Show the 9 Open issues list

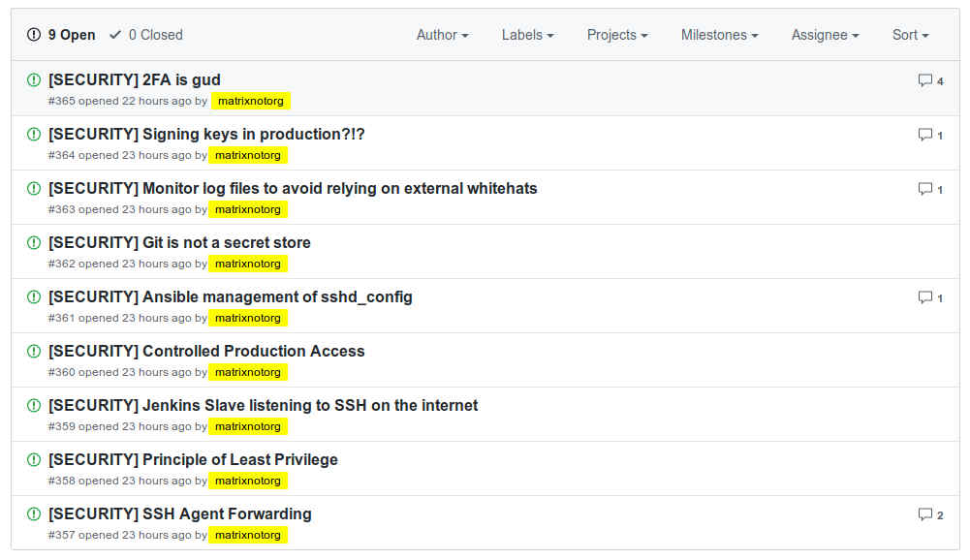(x=62, y=35)
